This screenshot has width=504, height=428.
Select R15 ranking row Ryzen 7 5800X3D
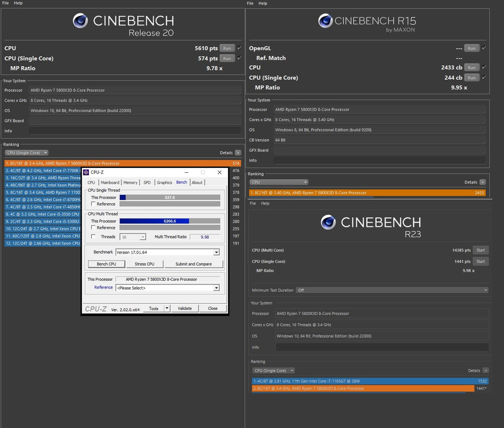(x=367, y=193)
